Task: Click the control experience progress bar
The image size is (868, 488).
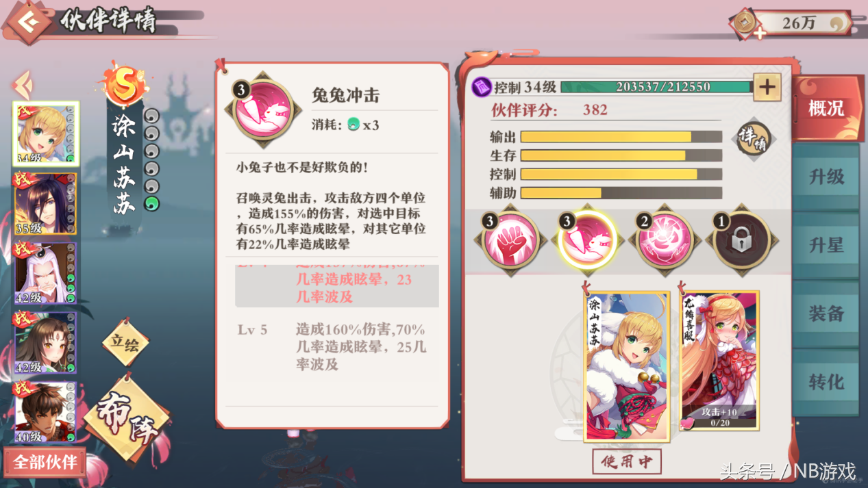Action: coord(656,87)
